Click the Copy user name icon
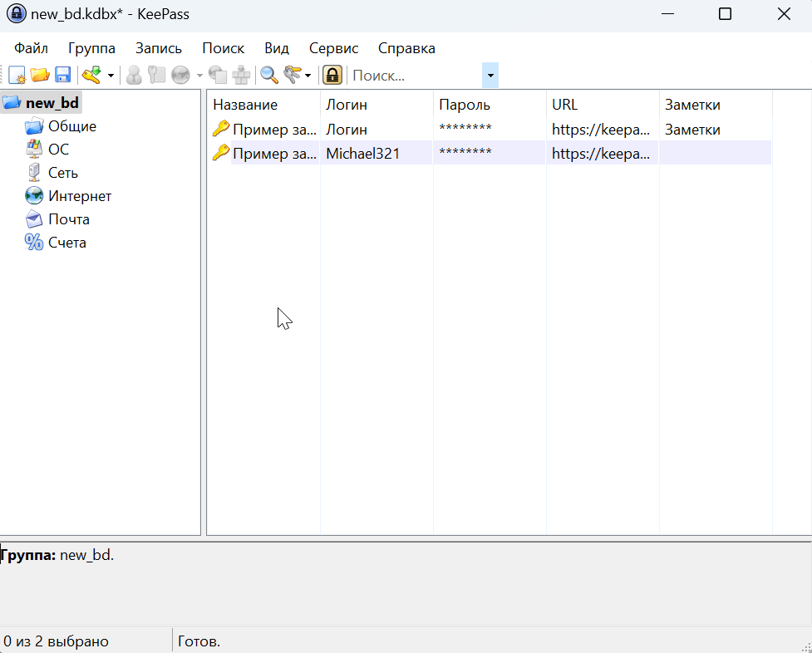812x653 pixels. 134,75
